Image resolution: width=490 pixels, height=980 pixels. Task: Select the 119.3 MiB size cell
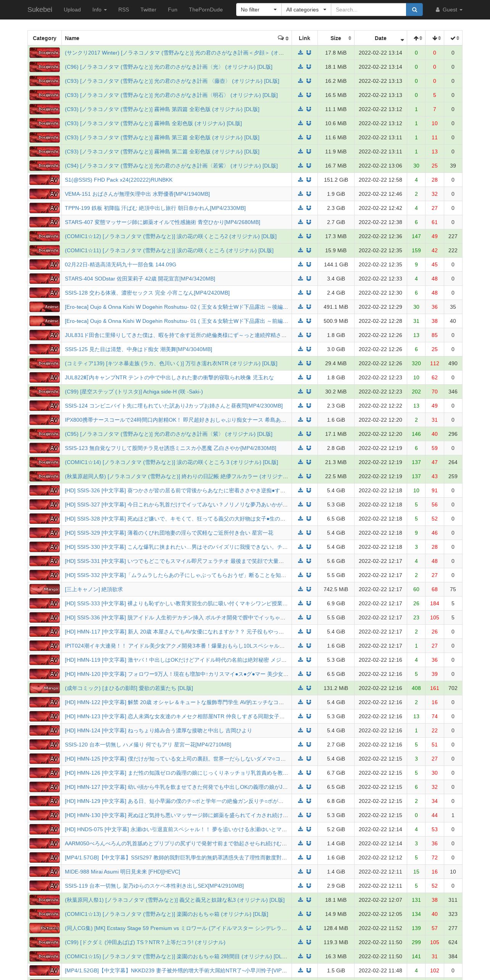(x=336, y=942)
